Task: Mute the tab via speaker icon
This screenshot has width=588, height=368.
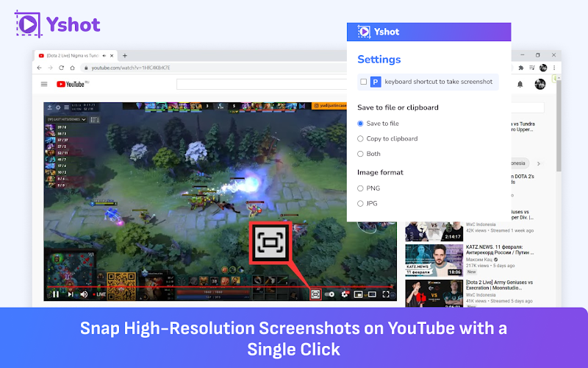Action: click(x=104, y=56)
